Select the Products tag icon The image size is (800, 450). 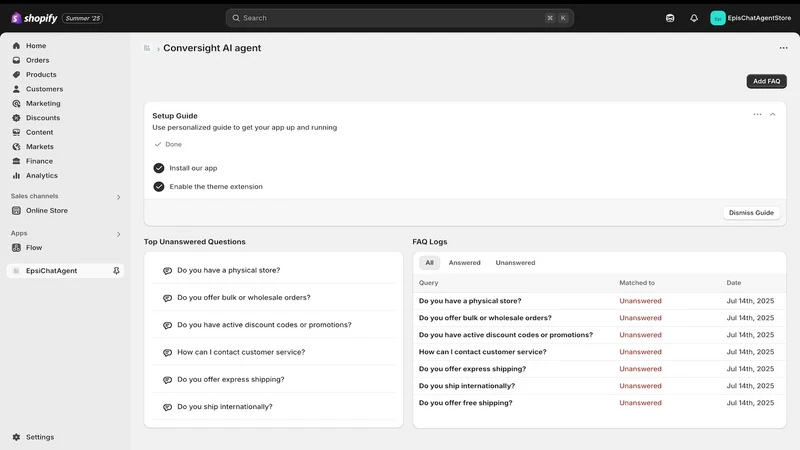point(16,74)
